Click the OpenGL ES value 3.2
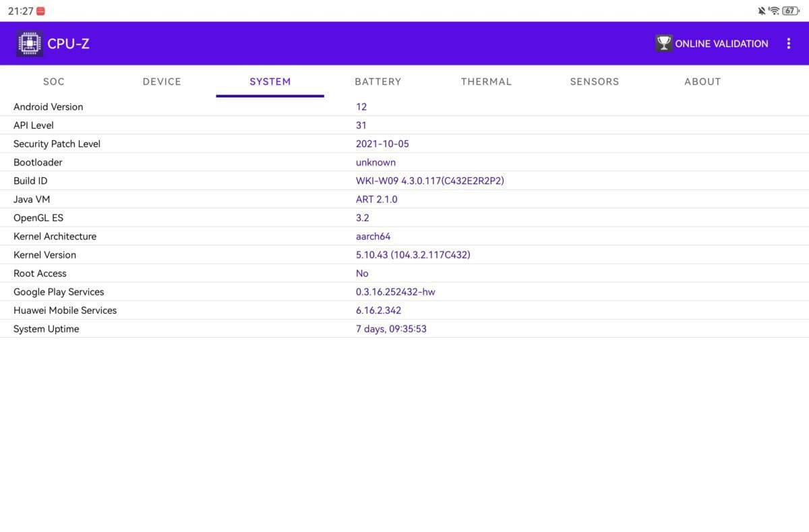 coord(363,218)
